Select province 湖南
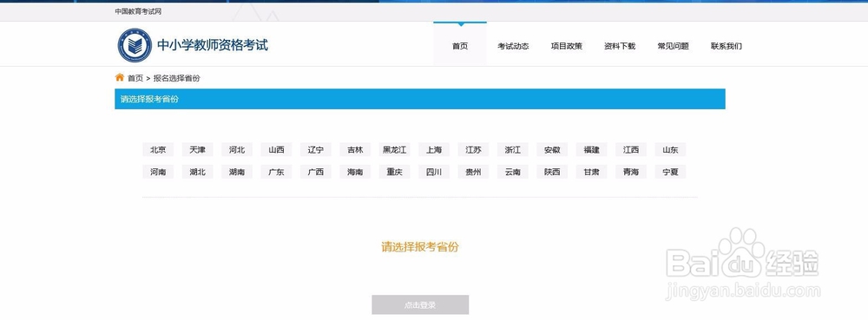Viewport: 868px width, 320px height. [x=237, y=172]
